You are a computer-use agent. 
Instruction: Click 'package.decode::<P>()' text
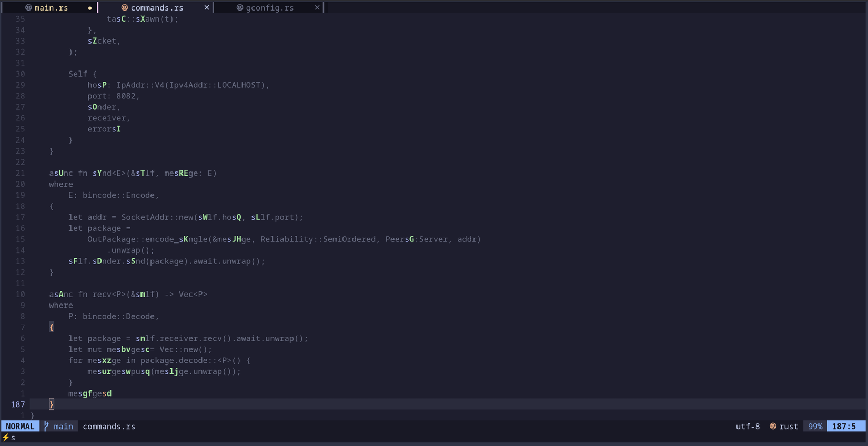click(x=190, y=360)
